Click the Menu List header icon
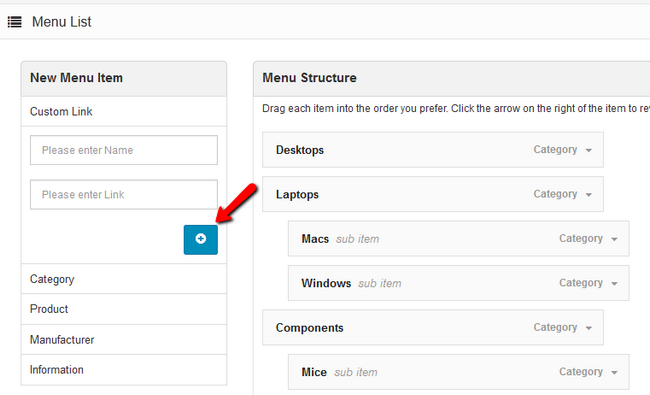Screen dimensions: 650x395 (x=15, y=22)
